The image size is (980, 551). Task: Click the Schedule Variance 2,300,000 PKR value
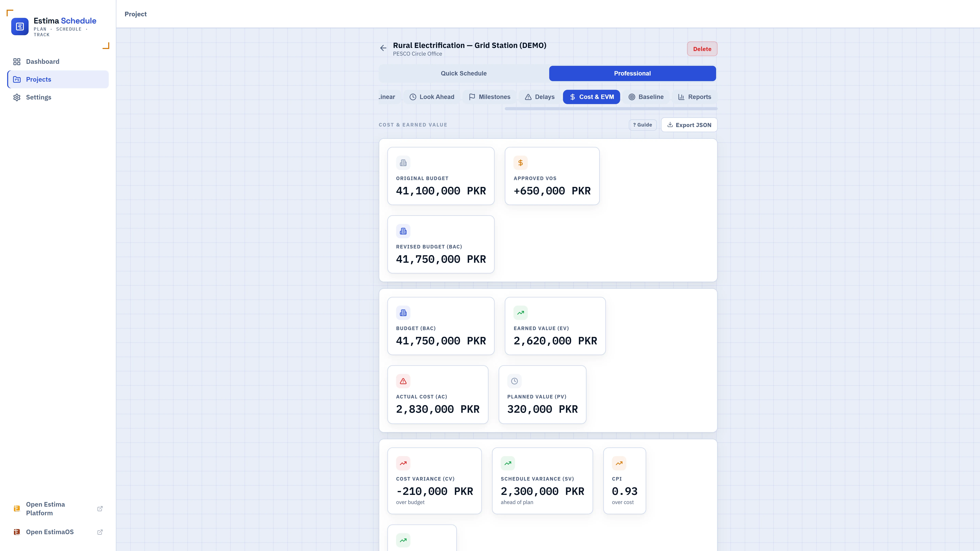click(543, 491)
